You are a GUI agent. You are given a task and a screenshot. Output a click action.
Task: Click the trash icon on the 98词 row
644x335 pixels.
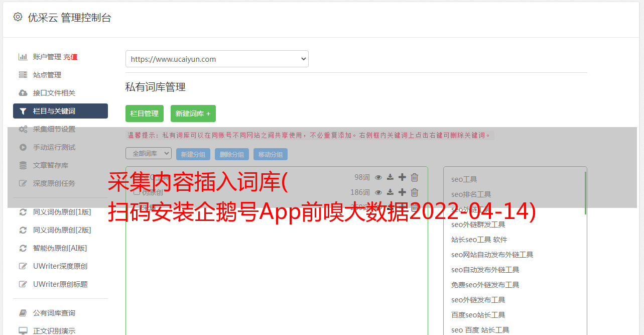tap(415, 177)
